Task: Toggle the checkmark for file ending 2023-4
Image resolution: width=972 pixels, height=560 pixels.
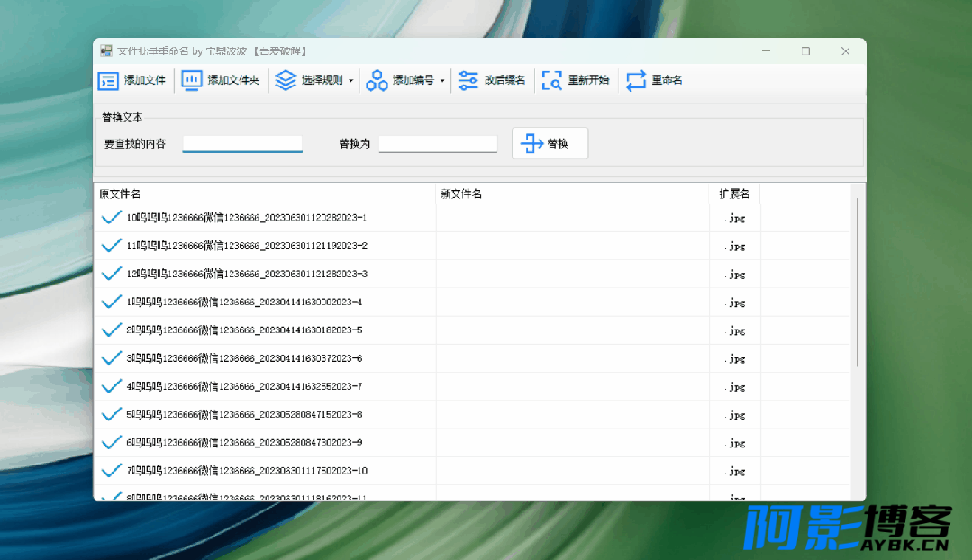Action: (111, 302)
